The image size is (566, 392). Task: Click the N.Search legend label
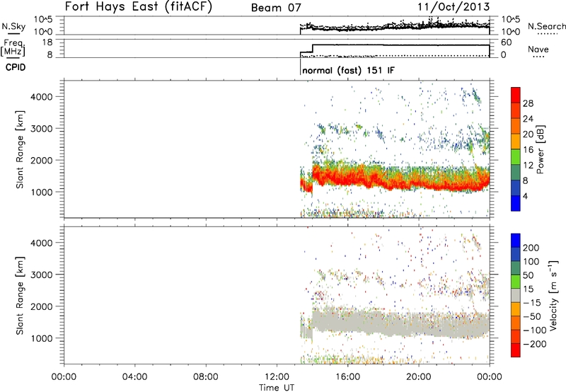[547, 26]
